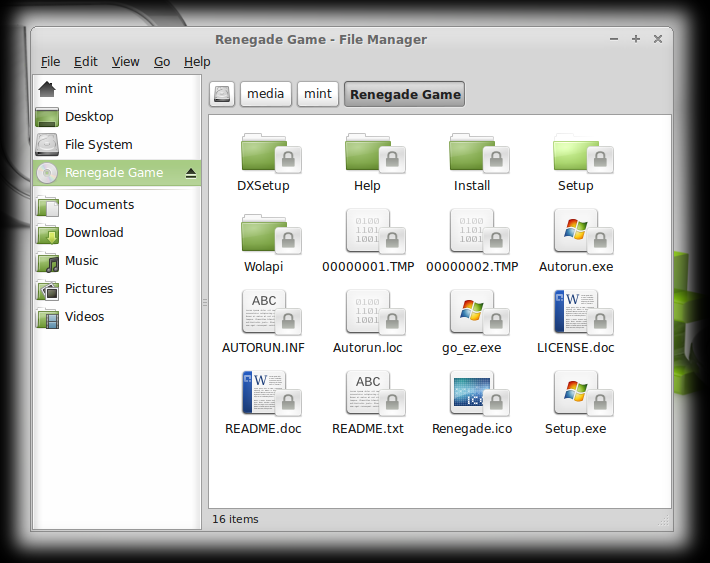Click the side pane resize handle
Viewport: 710px width, 563px height.
point(205,301)
